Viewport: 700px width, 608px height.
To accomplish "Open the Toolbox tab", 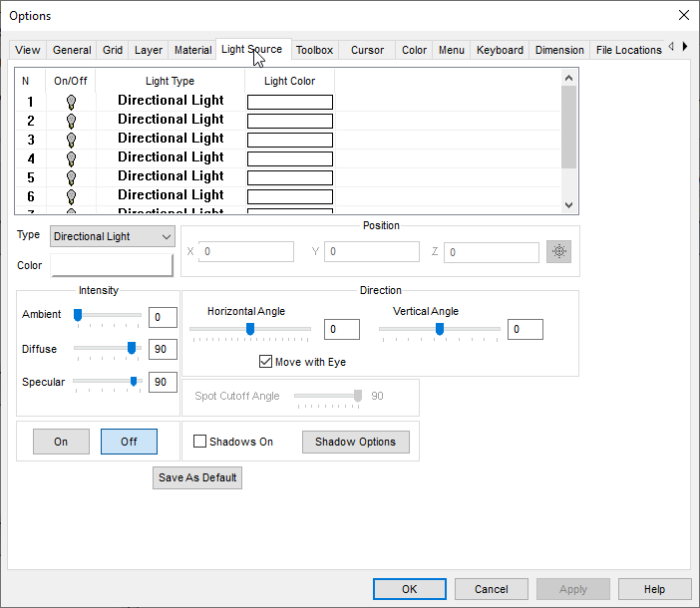I will click(x=314, y=50).
